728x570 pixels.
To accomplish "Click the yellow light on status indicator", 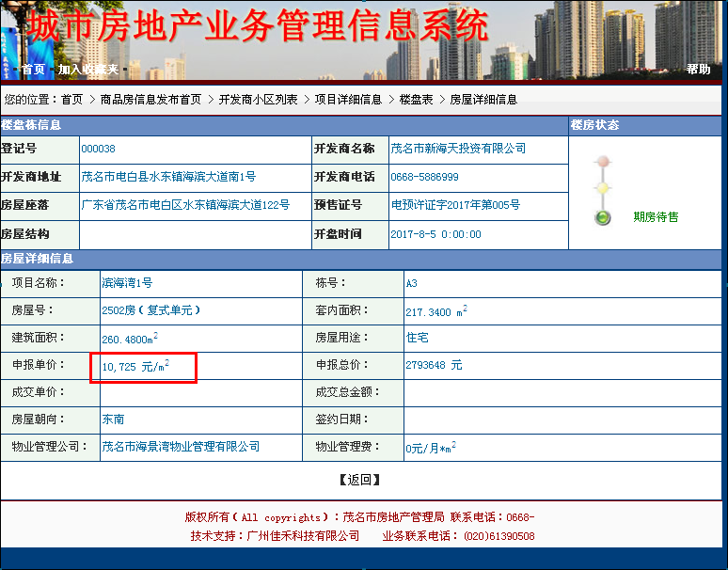I will (602, 189).
